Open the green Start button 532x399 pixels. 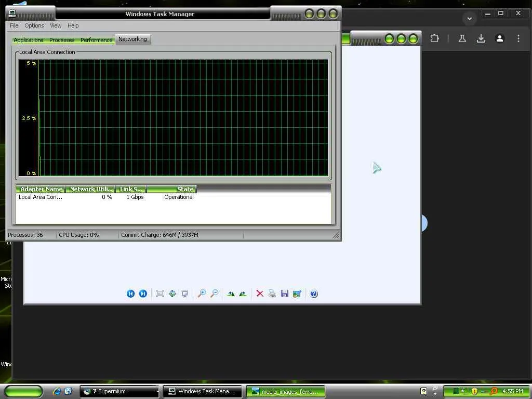click(23, 391)
